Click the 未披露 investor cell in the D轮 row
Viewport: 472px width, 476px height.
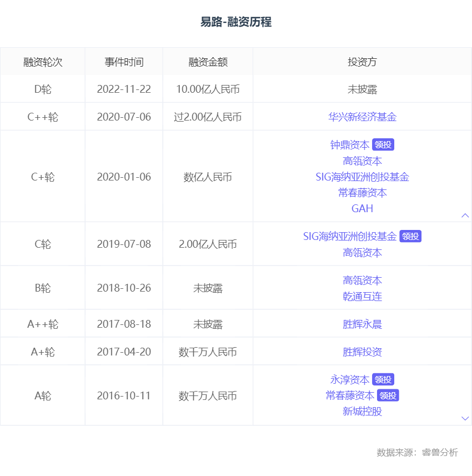(362, 89)
